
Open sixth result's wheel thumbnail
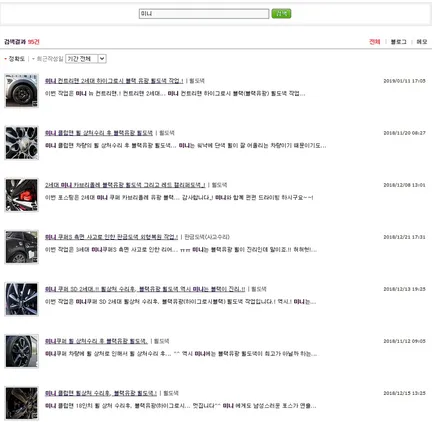point(22,351)
